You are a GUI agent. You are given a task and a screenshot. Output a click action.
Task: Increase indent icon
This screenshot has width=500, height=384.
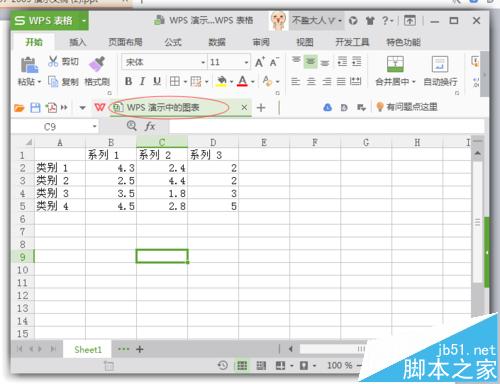pyautogui.click(x=357, y=62)
